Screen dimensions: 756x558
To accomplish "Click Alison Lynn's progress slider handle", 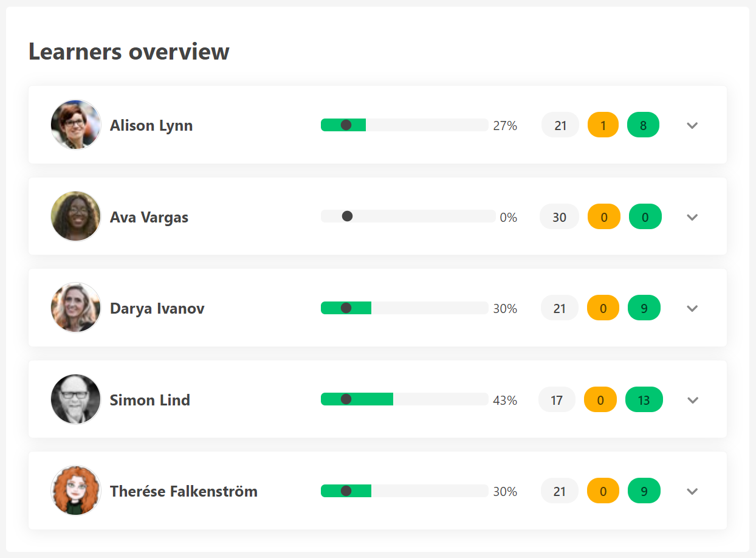I will click(x=346, y=125).
